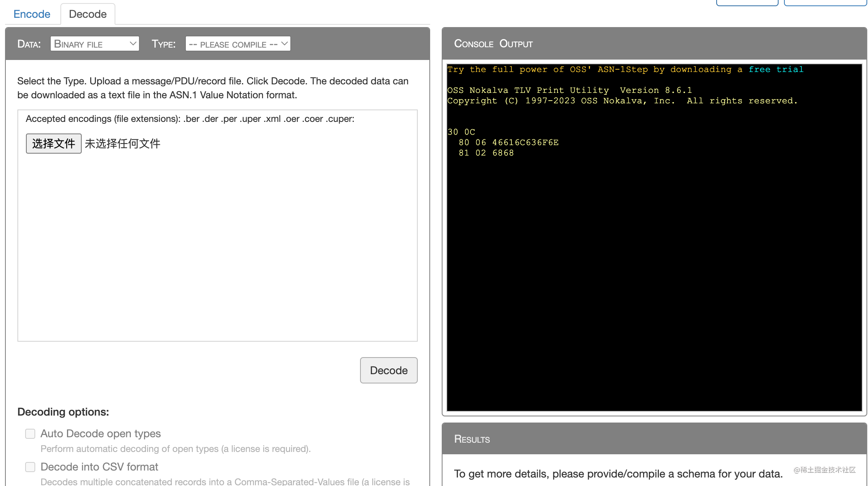Open the 'free trial' link in console
Viewport: 868px width, 486px height.
point(775,69)
